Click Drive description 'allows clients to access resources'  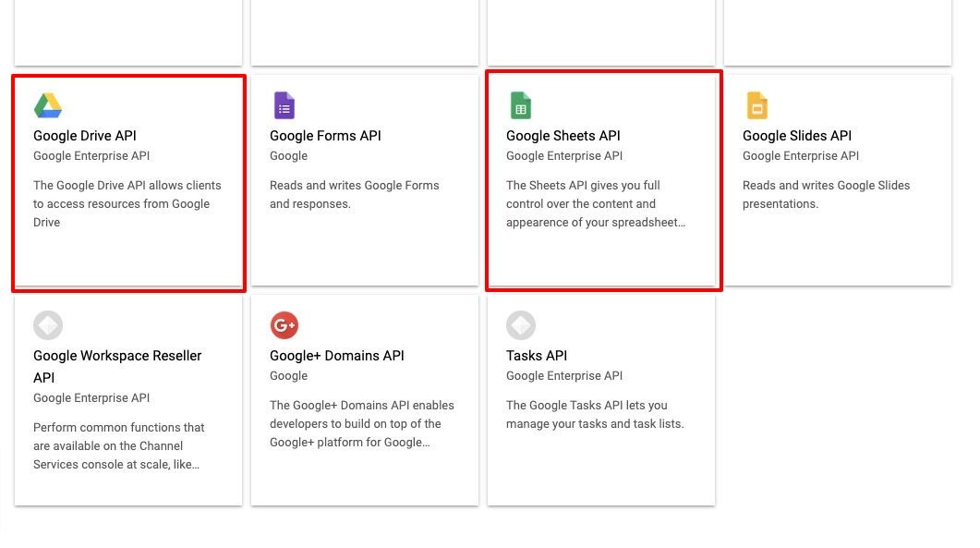tap(127, 204)
